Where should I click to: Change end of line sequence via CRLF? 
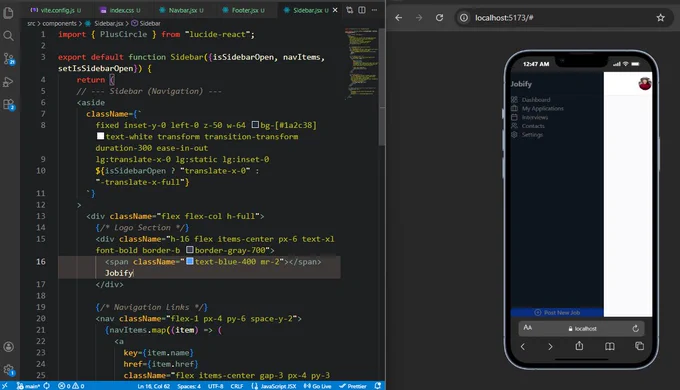237,386
